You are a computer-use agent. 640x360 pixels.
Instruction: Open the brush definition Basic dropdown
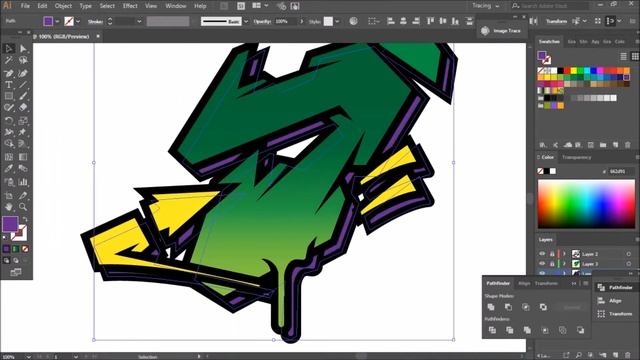246,21
